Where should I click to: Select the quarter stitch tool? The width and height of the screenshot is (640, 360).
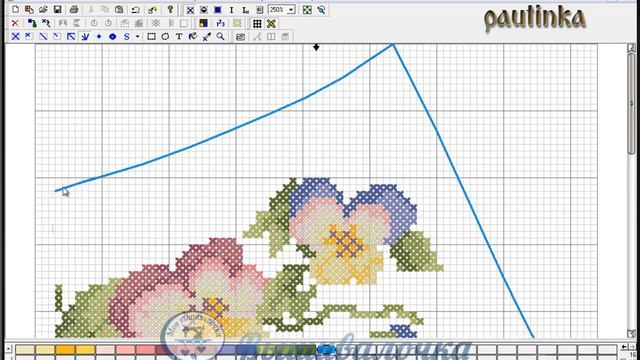[29, 36]
